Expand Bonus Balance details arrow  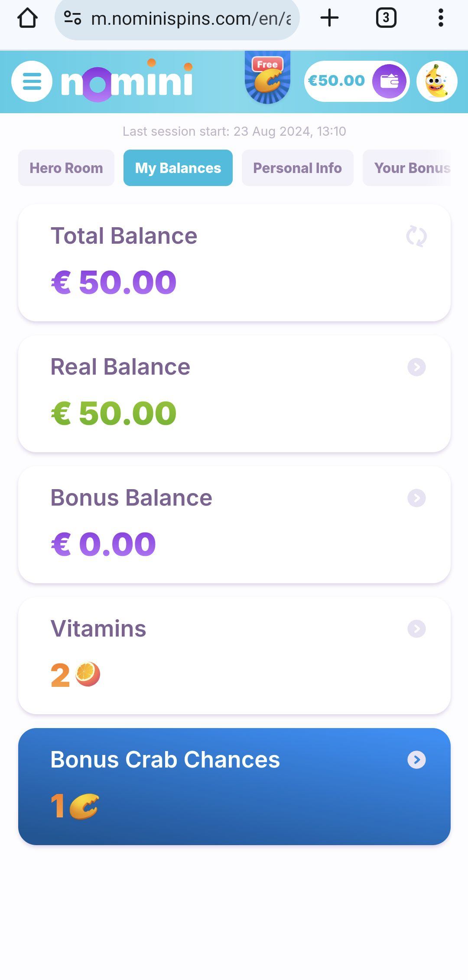416,498
